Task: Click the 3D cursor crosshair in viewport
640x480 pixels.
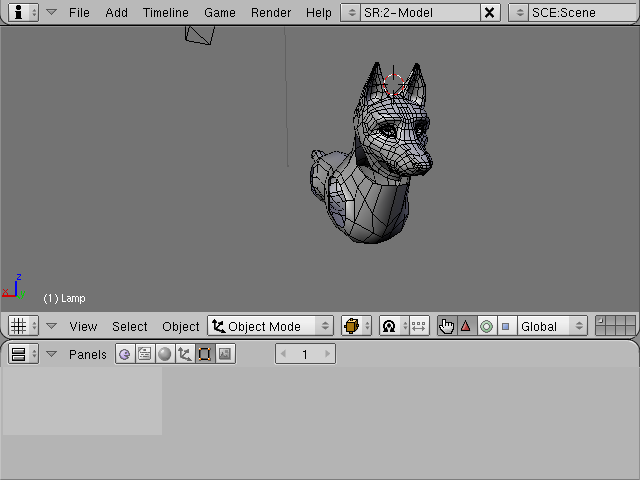Action: (393, 84)
